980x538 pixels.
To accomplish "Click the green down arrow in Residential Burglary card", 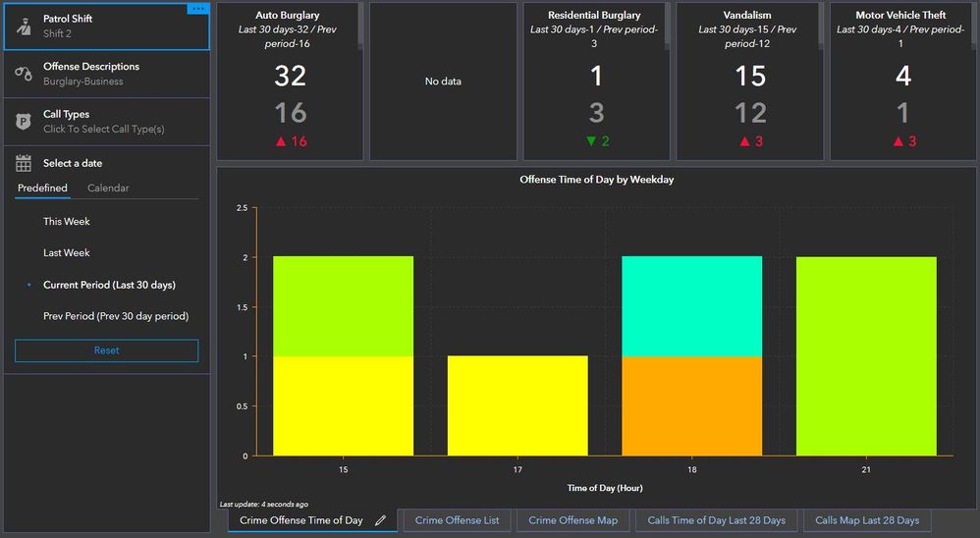I will pyautogui.click(x=590, y=141).
